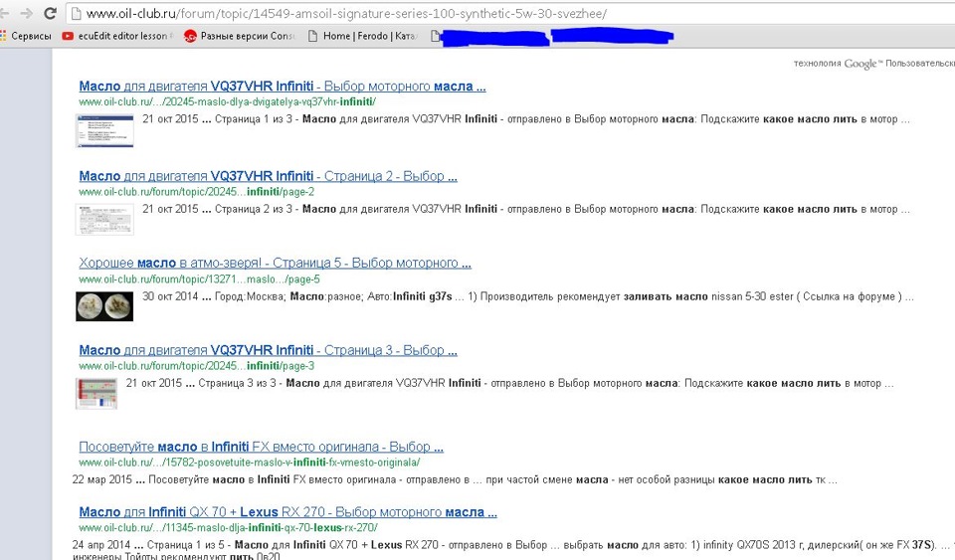This screenshot has height=560, width=955.
Task: Focus the oil-club.ru address bar URL
Action: coord(346,13)
